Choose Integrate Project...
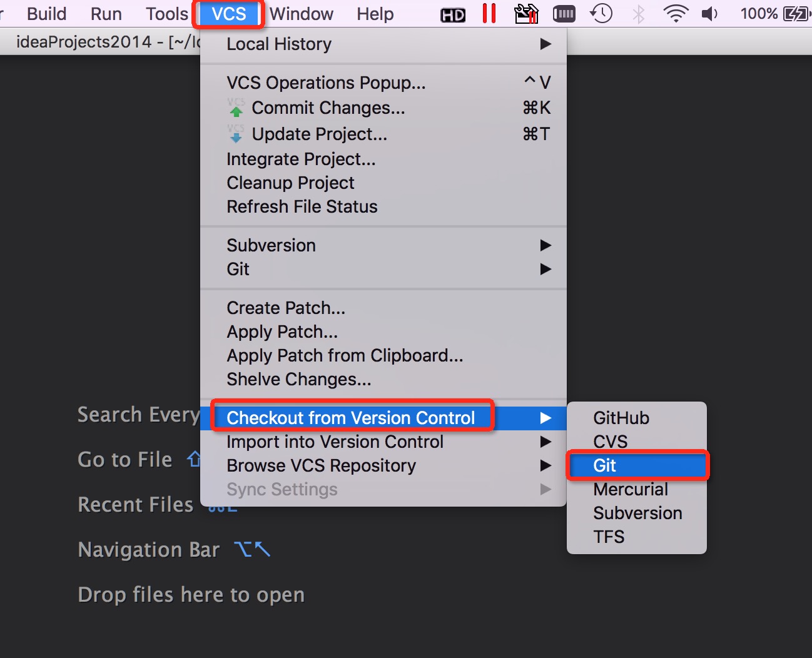The height and width of the screenshot is (658, 812). (x=383, y=159)
